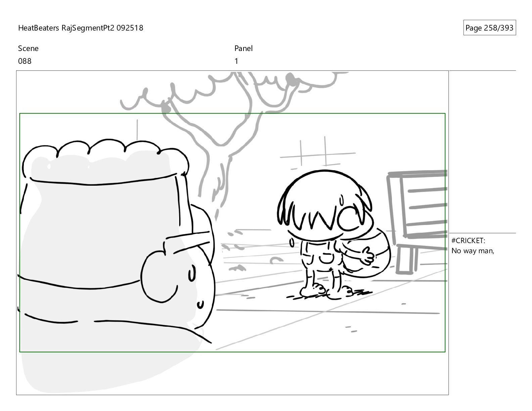Click the storyboard panel drawing
This screenshot has height=411, width=532.
[x=232, y=233]
